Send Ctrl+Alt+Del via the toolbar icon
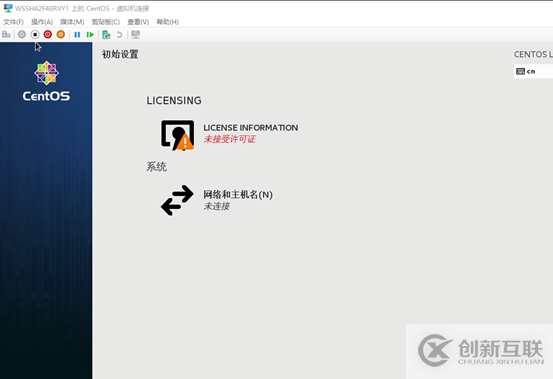 tap(6, 35)
